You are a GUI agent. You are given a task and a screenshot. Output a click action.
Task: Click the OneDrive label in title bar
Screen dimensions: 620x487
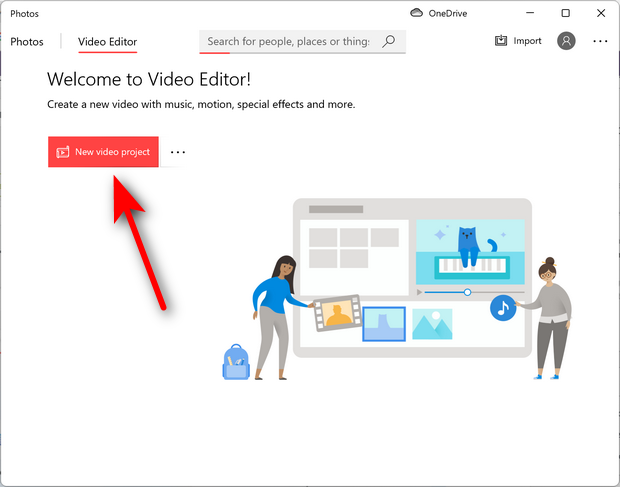point(448,13)
